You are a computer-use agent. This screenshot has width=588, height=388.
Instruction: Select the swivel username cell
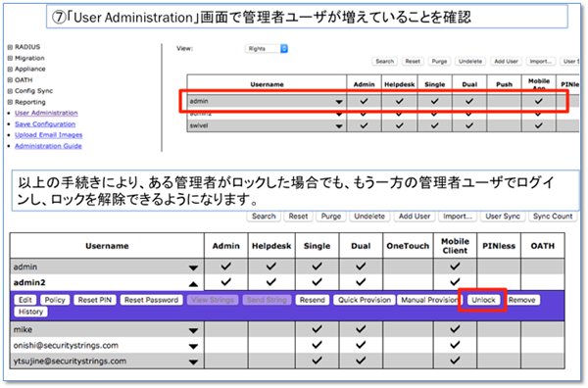(x=267, y=126)
